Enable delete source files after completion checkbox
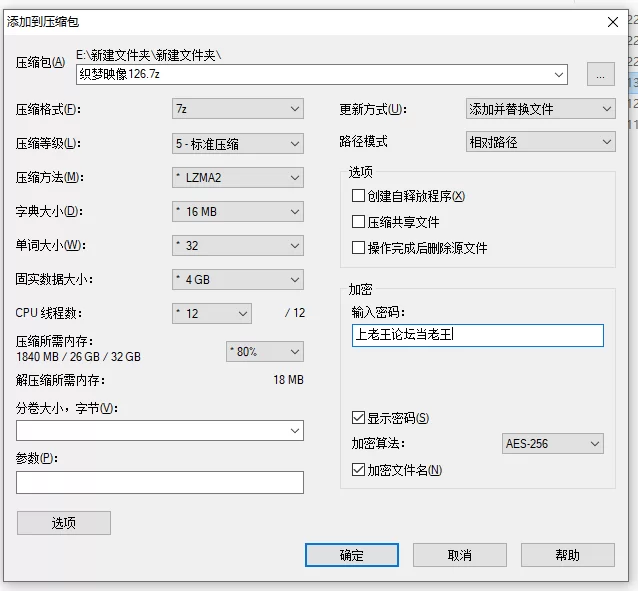Image resolution: width=638 pixels, height=591 pixels. click(359, 248)
